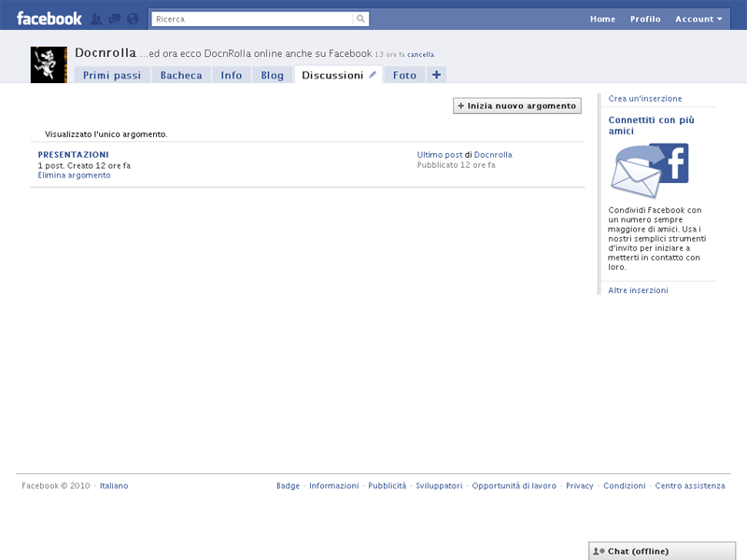Open notifications globe icon
Image resolution: width=747 pixels, height=560 pixels.
pyautogui.click(x=133, y=19)
